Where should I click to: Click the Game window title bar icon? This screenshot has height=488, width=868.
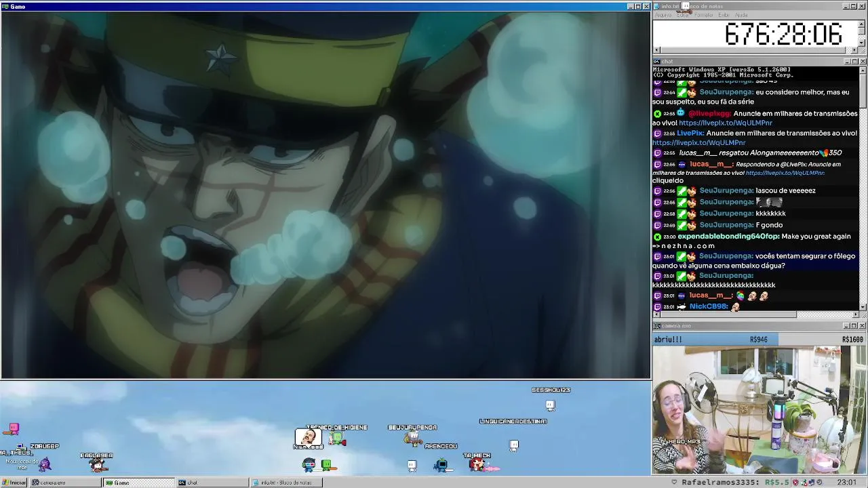5,6
